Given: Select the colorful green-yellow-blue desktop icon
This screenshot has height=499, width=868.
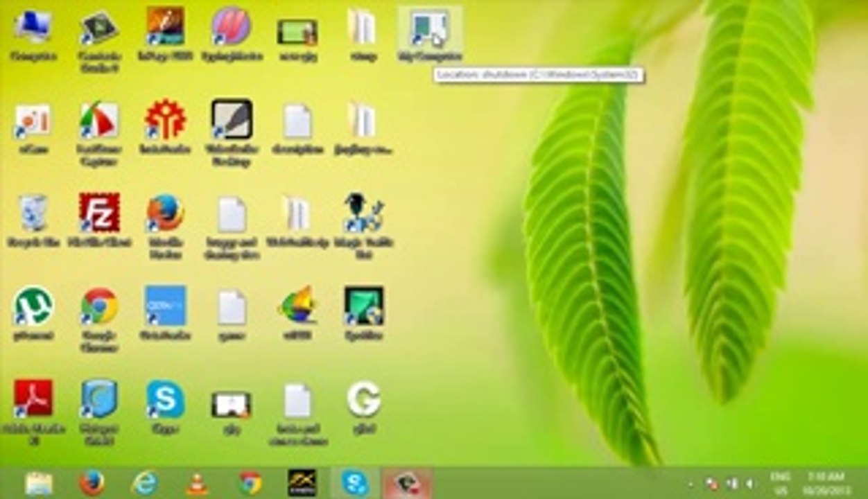Looking at the screenshot, I should pos(297,306).
